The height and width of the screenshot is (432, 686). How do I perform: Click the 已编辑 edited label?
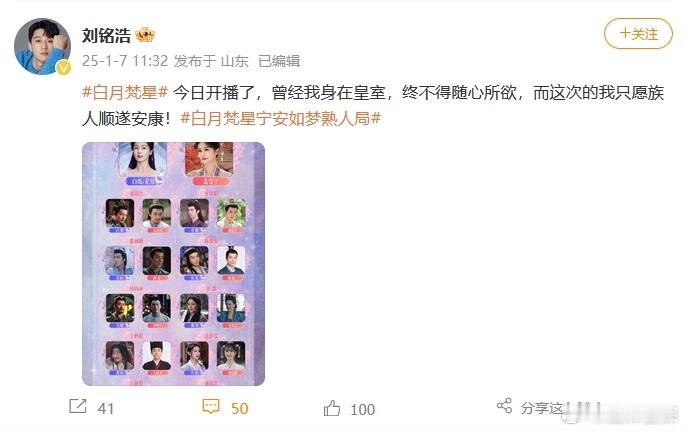(x=279, y=61)
